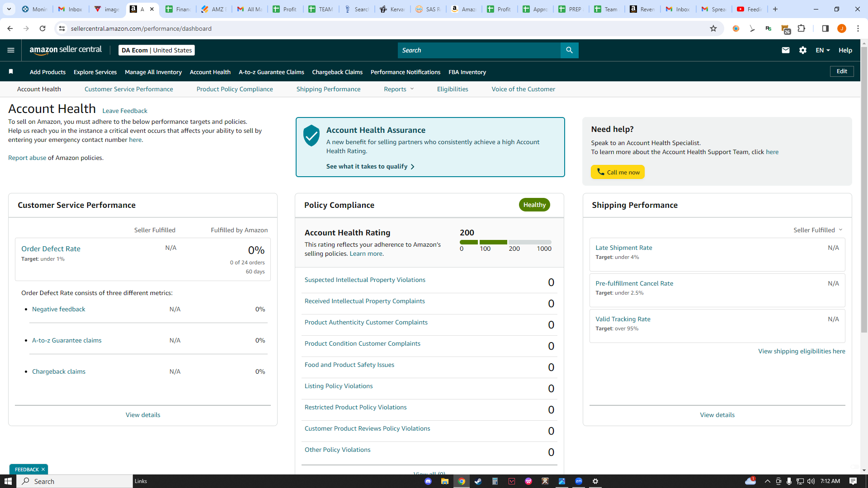Click the Amazon Seller Central logo

tap(66, 50)
